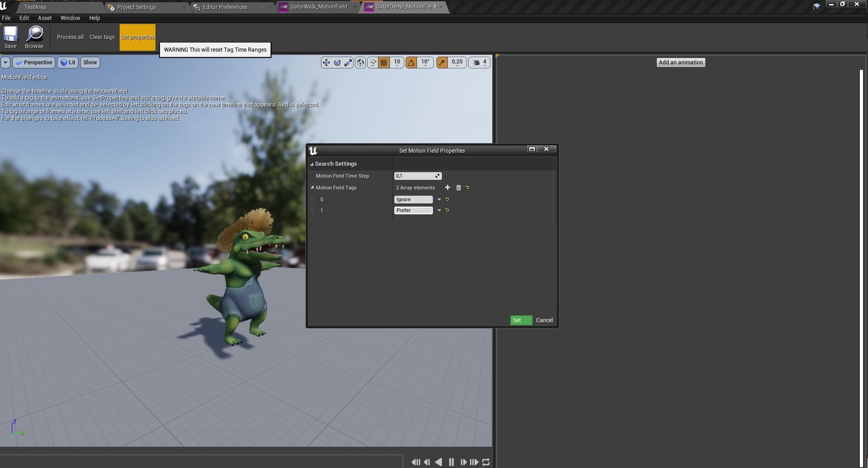Select the scale gizmo tool icon
This screenshot has height=468, width=868.
click(348, 63)
